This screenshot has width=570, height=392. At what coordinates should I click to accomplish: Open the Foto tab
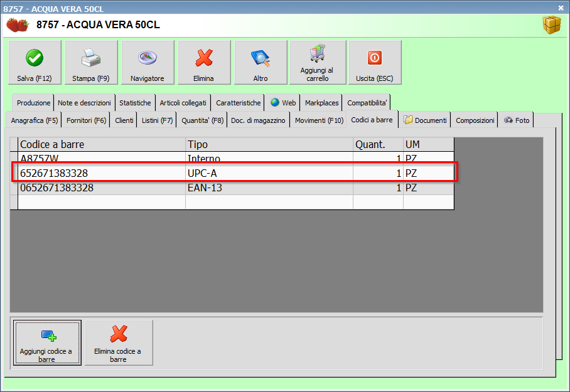click(x=517, y=120)
